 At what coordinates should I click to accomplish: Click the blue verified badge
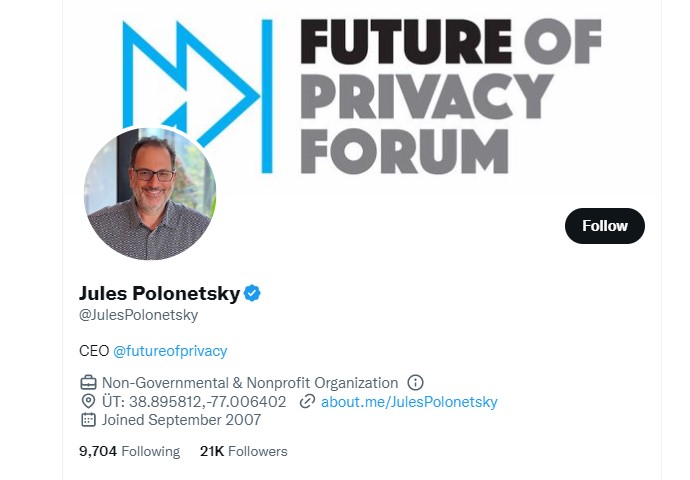[x=253, y=293]
